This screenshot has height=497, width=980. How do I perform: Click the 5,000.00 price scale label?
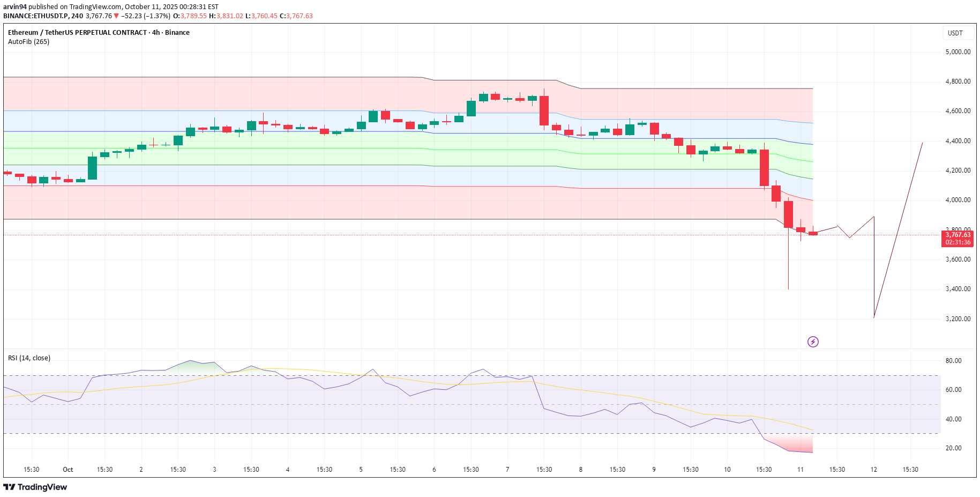[x=957, y=52]
